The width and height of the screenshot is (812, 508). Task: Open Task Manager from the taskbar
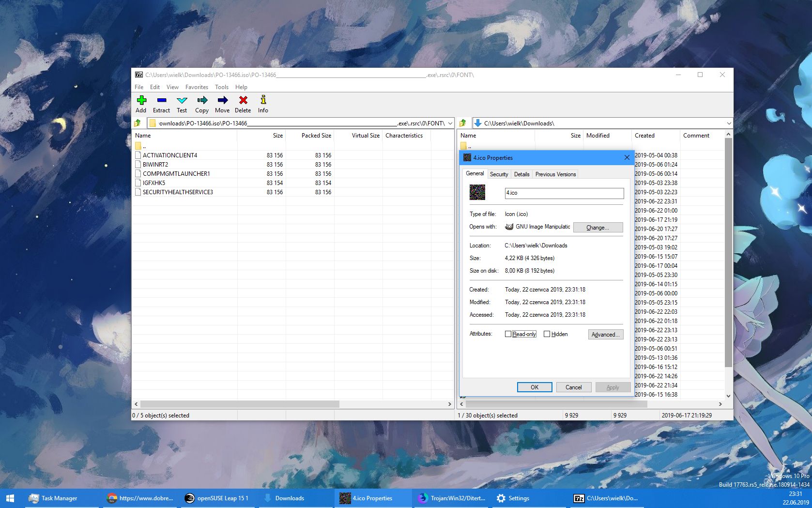coord(53,498)
